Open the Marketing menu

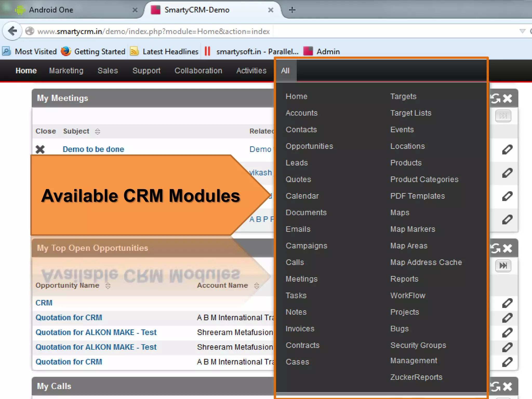(66, 71)
